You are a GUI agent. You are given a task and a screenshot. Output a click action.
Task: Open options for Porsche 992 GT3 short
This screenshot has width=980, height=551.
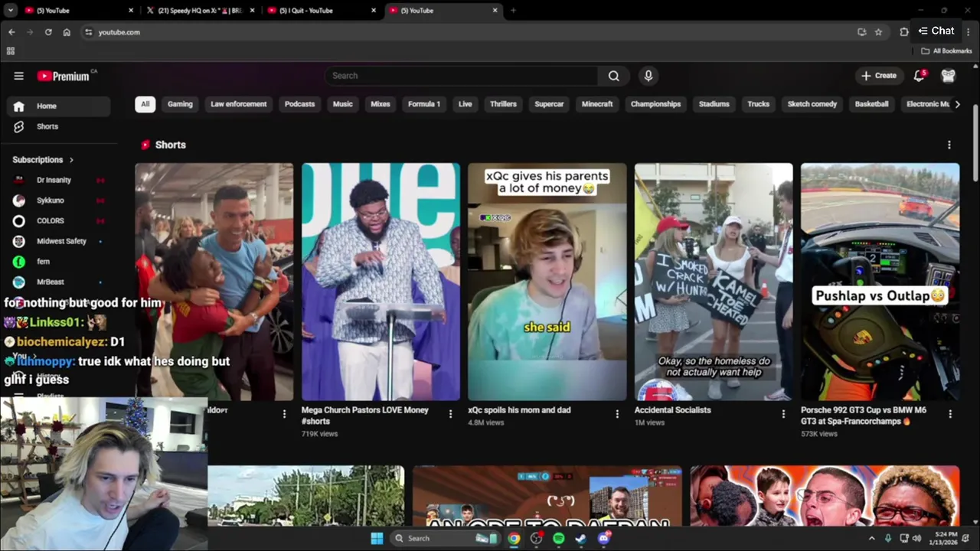[950, 414]
